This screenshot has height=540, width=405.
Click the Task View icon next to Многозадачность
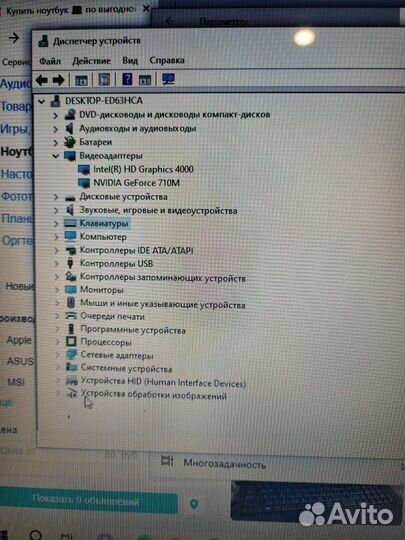167,462
